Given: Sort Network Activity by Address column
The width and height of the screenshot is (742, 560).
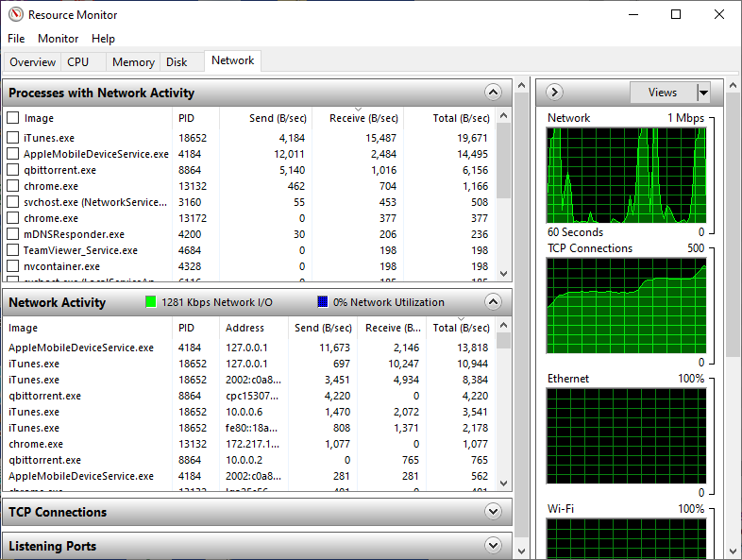Looking at the screenshot, I should 254,328.
